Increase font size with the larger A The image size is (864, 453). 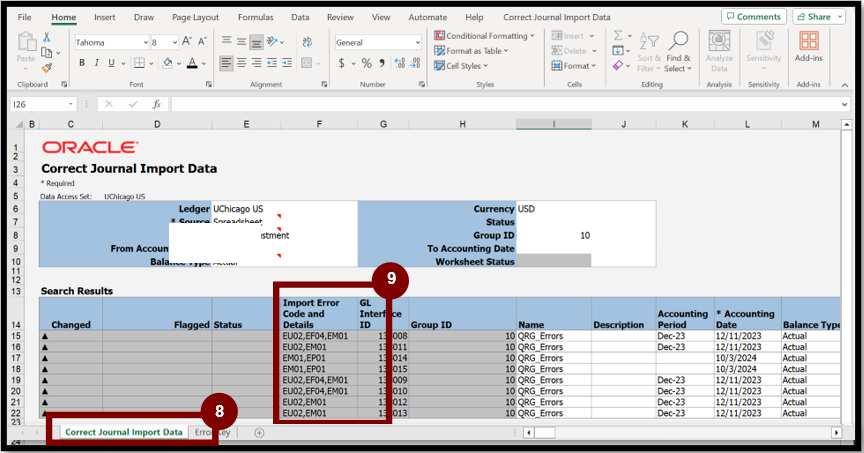(x=187, y=41)
